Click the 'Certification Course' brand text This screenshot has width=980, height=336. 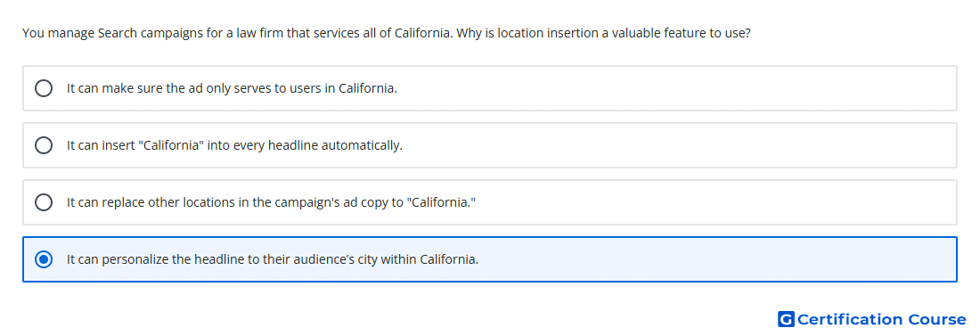881,320
